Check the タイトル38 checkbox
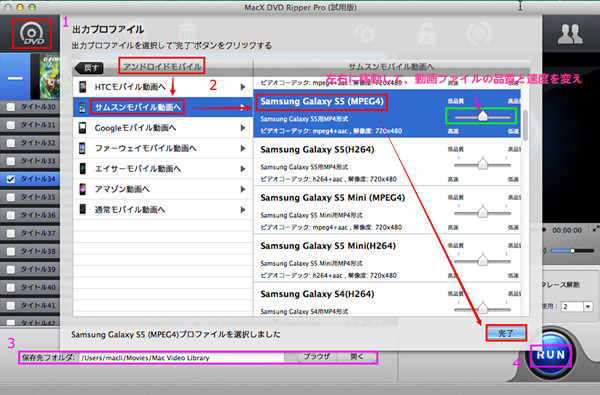Screen dimensions: 600x395 [x=11, y=251]
